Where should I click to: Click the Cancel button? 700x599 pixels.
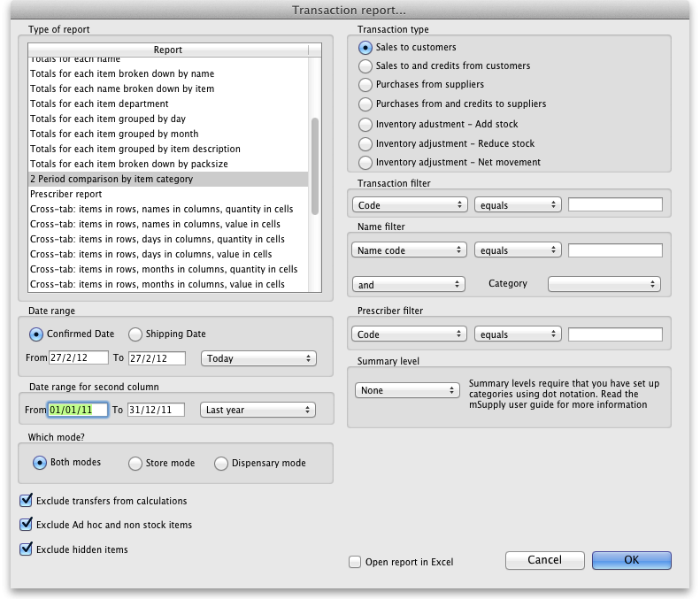click(544, 560)
